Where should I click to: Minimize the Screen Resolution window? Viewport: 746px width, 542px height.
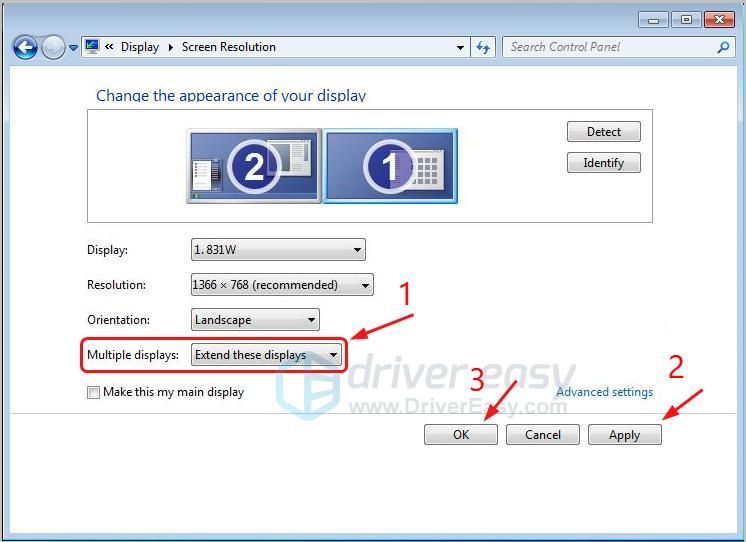pyautogui.click(x=654, y=20)
